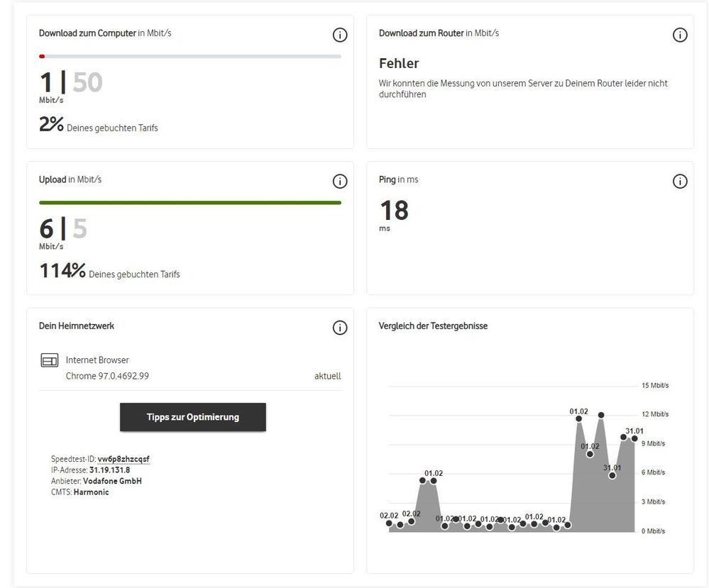Click the Chrome 97.0.4692.99 version text
The width and height of the screenshot is (709, 588).
[x=107, y=376]
